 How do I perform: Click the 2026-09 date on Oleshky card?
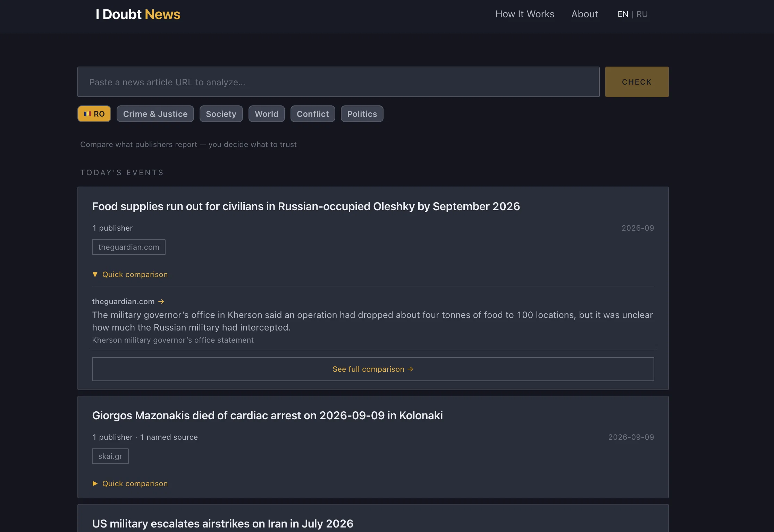tap(638, 228)
